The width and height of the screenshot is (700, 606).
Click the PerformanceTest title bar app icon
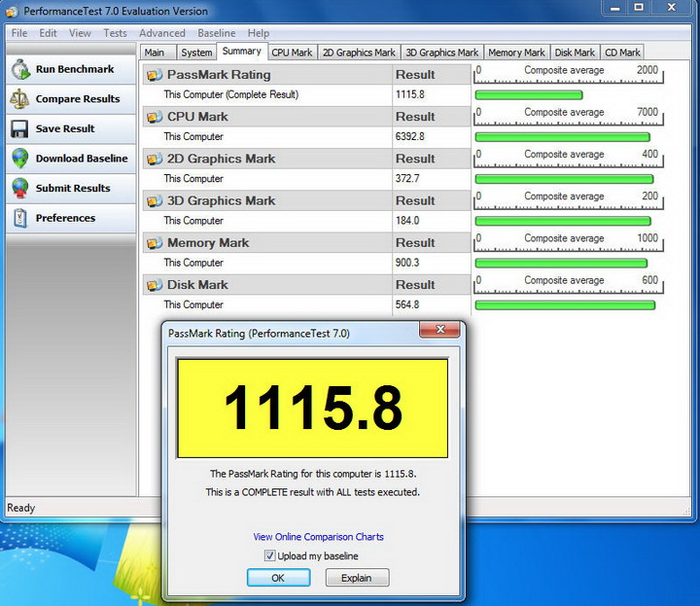tap(12, 11)
